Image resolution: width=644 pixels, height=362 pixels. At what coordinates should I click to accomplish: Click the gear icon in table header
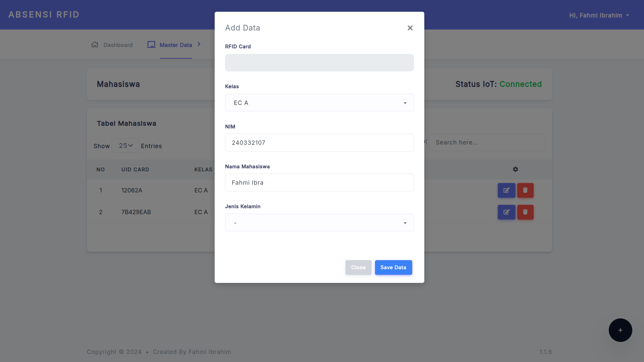pyautogui.click(x=516, y=170)
